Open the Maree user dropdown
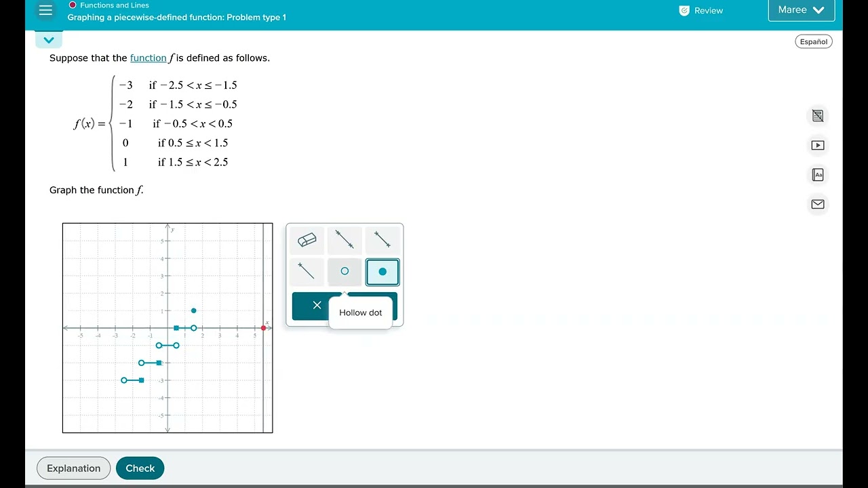The image size is (868, 488). [802, 10]
